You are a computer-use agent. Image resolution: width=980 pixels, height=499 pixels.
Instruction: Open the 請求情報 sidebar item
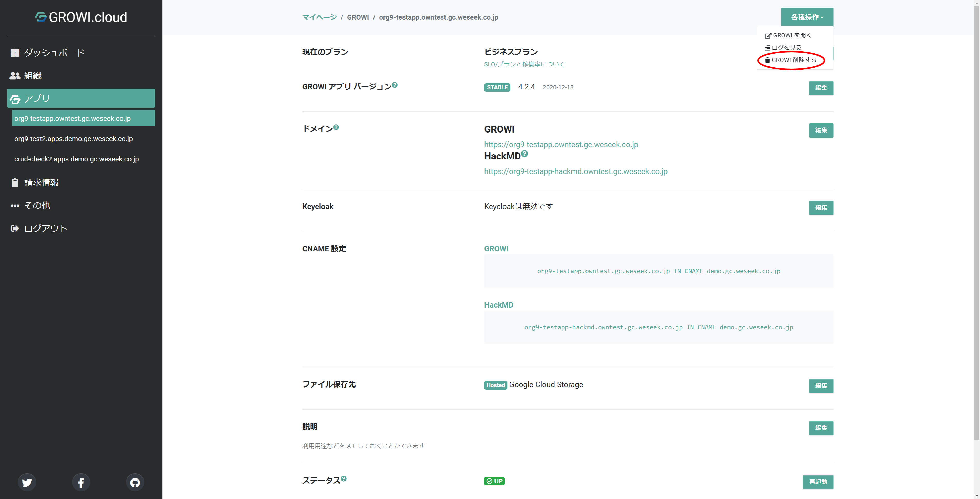click(81, 182)
